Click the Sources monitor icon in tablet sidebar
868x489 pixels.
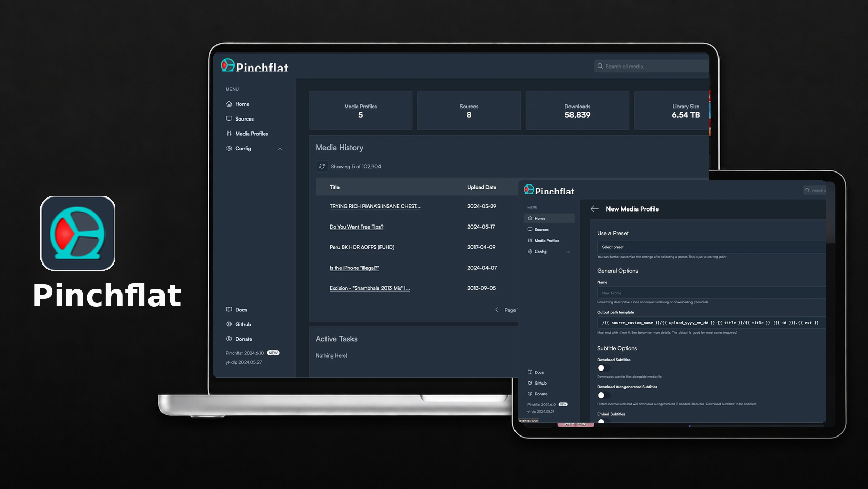(530, 229)
